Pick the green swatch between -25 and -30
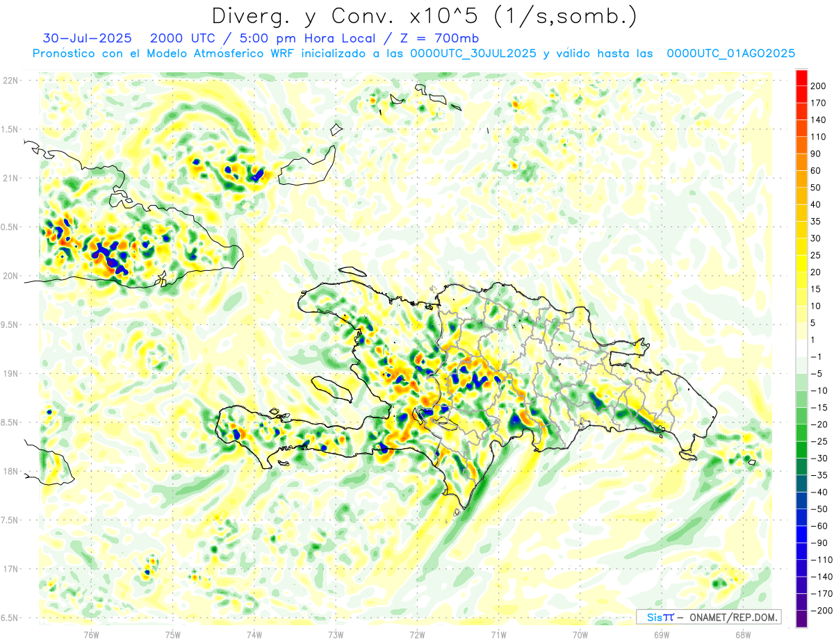This screenshot has width=834, height=644. pos(801,450)
